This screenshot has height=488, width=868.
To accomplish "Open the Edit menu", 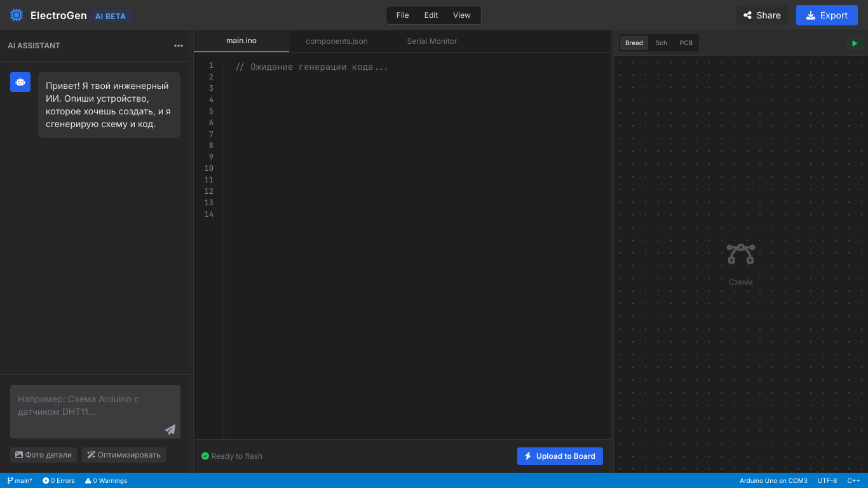I will click(431, 15).
